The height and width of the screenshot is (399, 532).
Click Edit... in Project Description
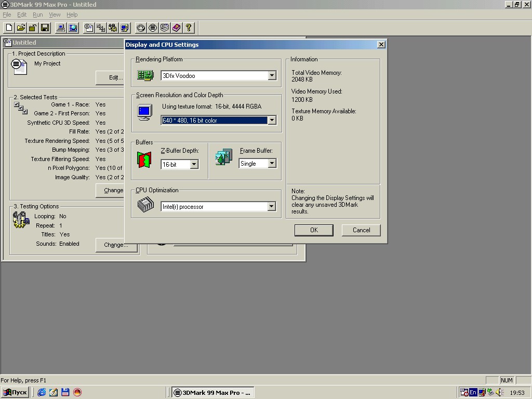pos(110,78)
